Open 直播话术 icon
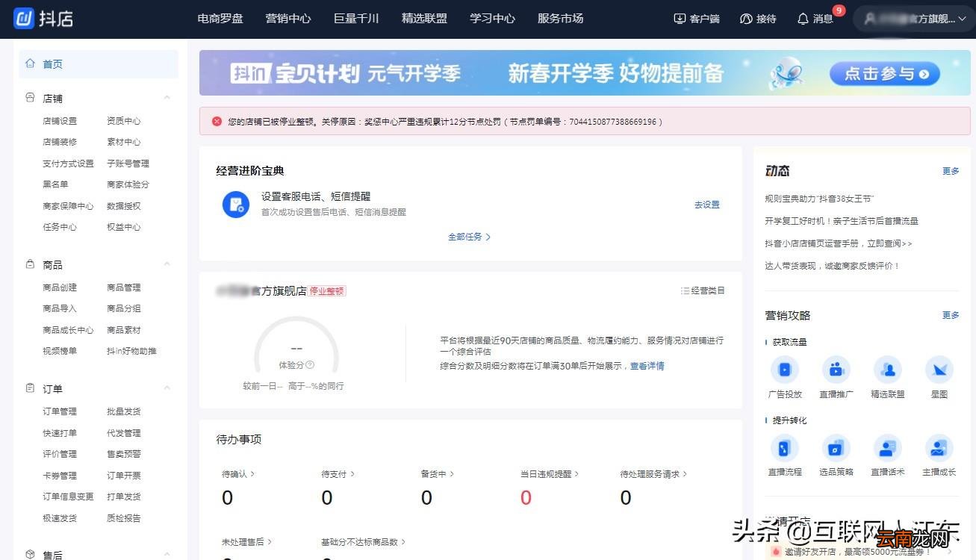 (x=888, y=448)
